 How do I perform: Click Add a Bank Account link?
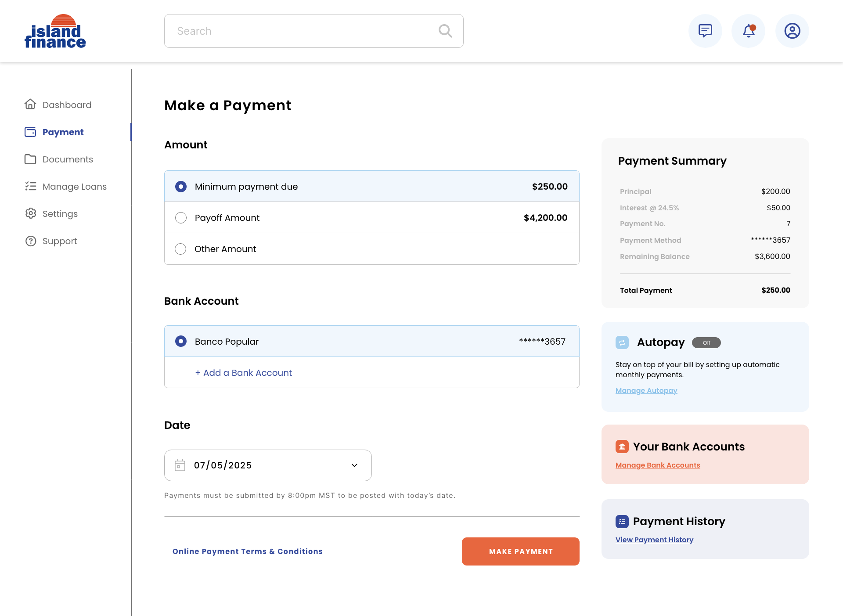coord(244,373)
